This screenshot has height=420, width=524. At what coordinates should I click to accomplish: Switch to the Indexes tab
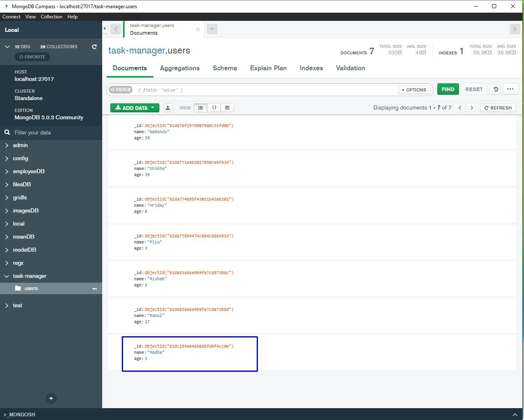311,68
